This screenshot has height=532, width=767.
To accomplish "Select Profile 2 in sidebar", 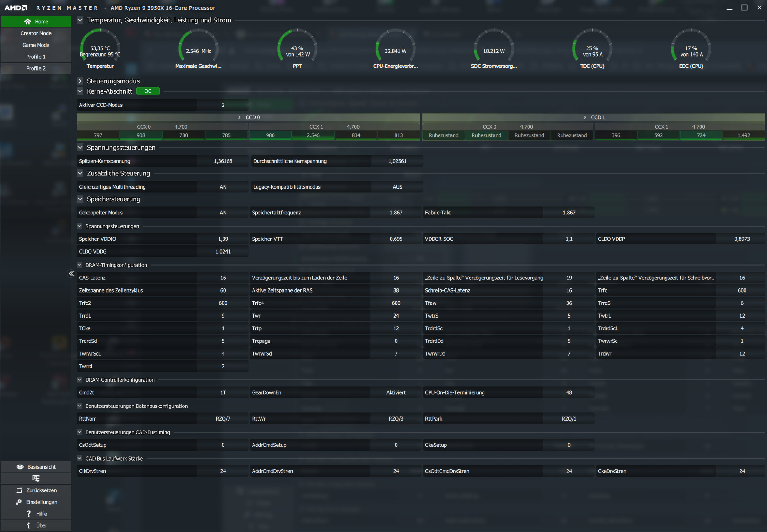I will (36, 68).
